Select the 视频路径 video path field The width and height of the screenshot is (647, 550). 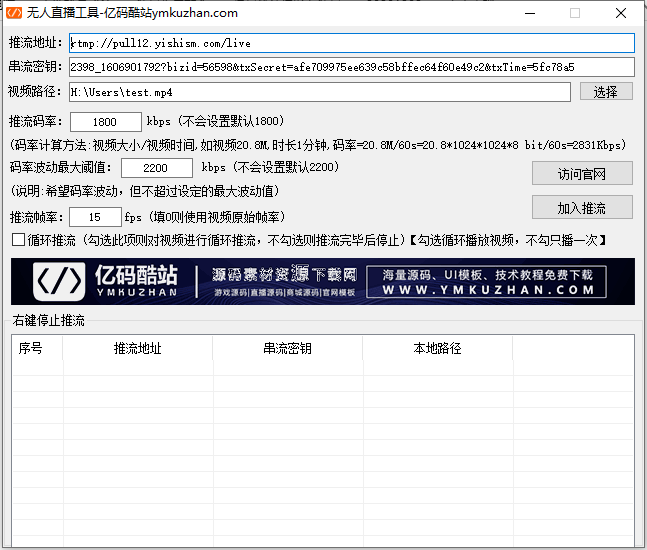(320, 92)
